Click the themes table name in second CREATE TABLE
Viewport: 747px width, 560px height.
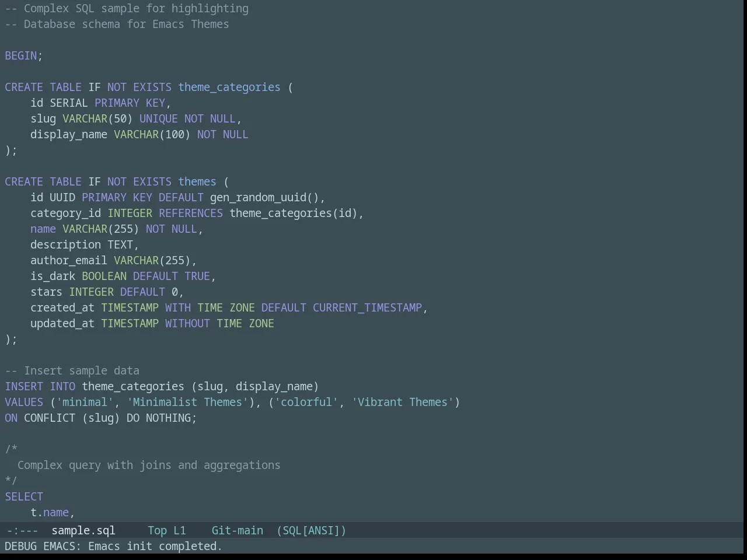click(197, 181)
